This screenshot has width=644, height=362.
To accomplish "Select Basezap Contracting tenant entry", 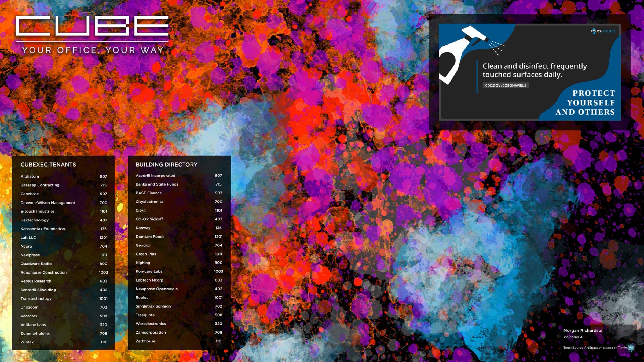I will tap(40, 185).
